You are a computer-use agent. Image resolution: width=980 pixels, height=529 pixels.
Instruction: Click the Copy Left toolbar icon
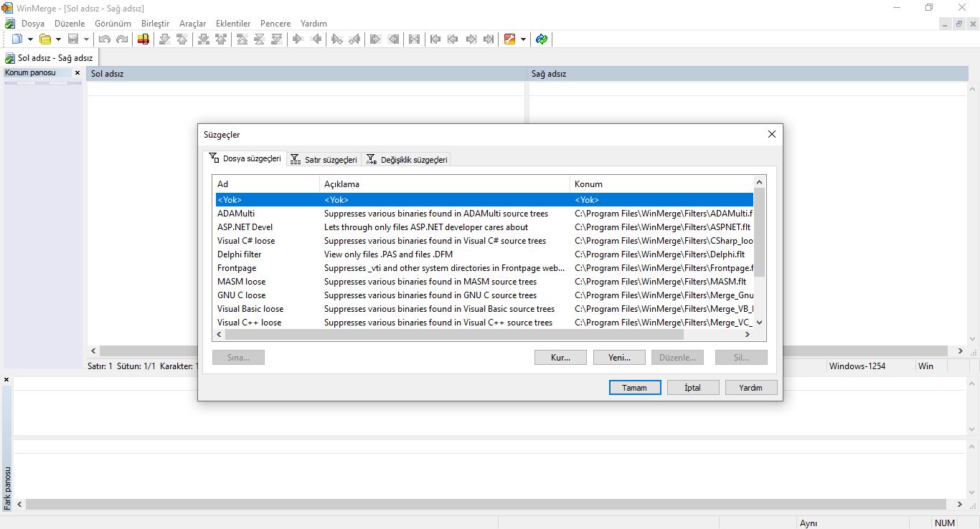(316, 39)
